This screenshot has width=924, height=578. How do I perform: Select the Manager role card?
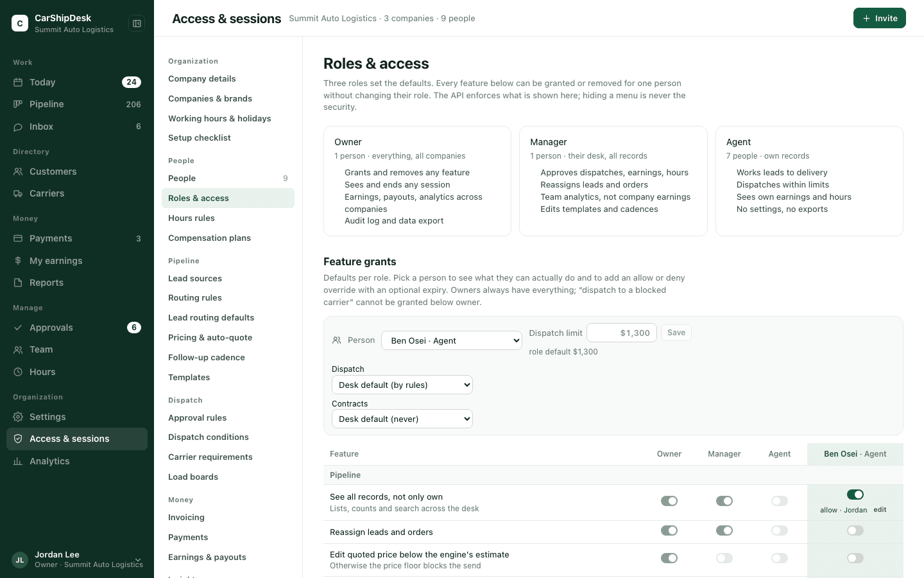613,181
